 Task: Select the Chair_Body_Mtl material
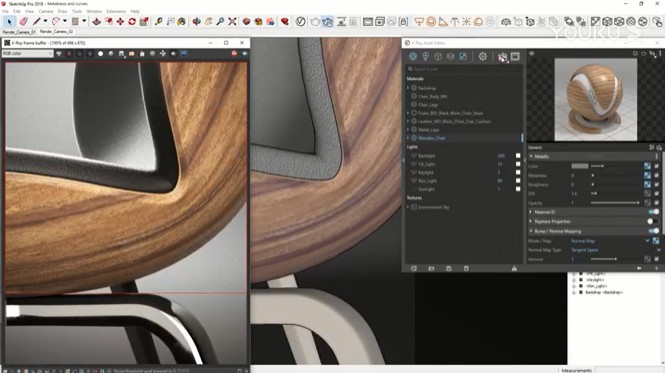(432, 96)
